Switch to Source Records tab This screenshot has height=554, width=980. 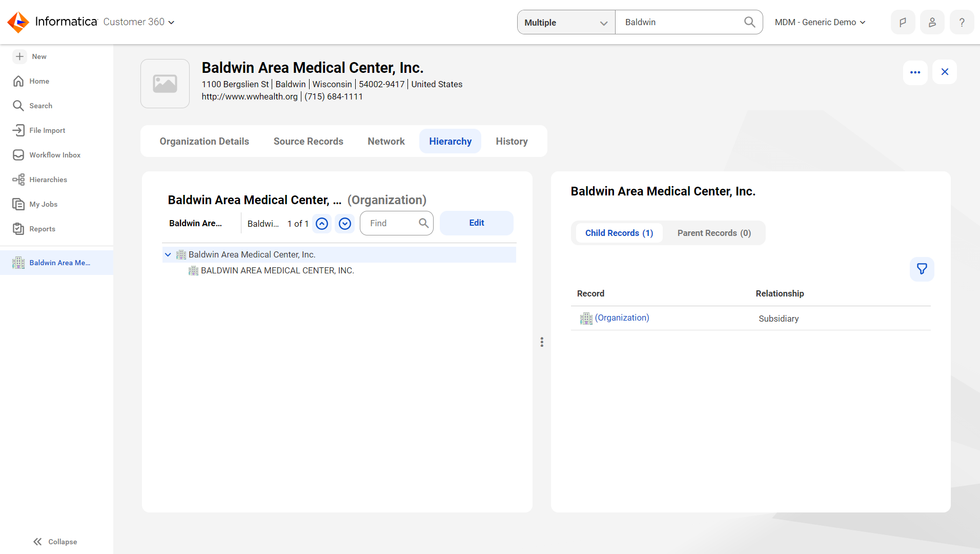point(308,141)
